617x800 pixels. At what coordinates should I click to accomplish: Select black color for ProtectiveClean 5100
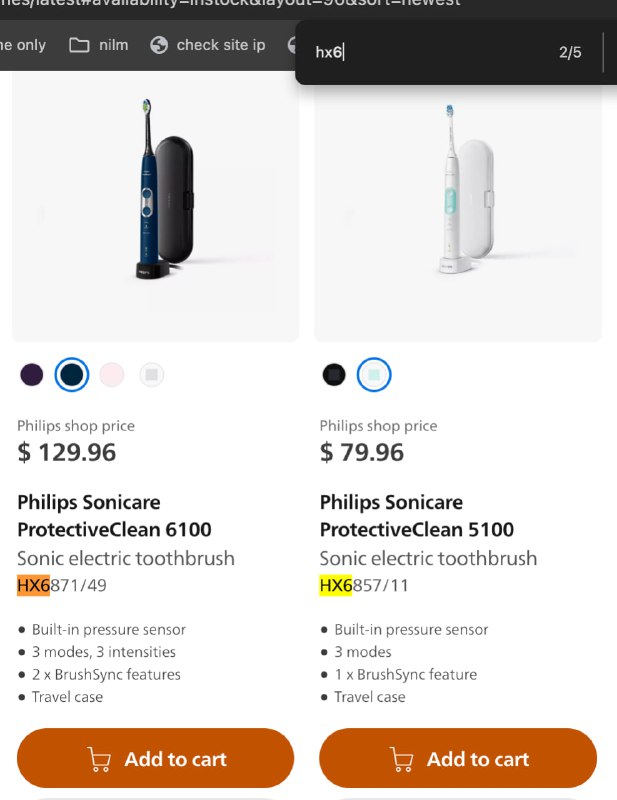(x=334, y=375)
